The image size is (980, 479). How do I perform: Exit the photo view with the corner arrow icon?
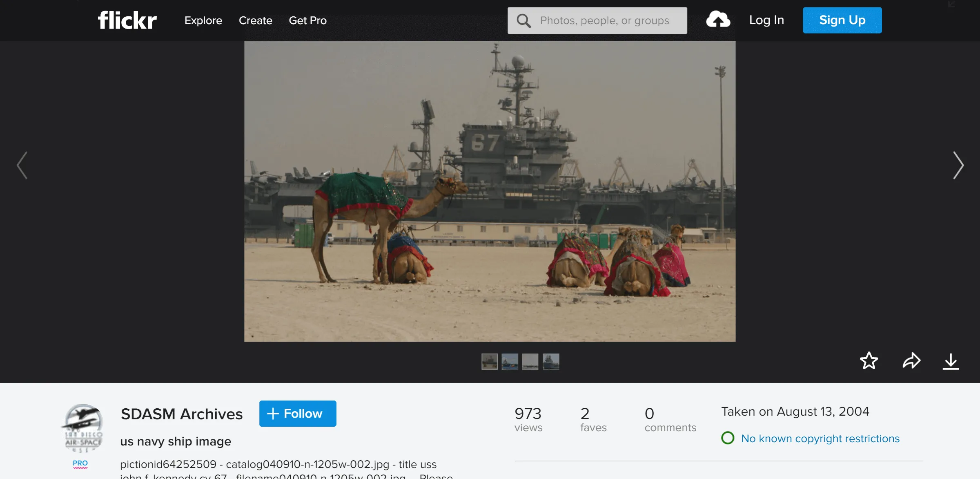click(x=952, y=4)
